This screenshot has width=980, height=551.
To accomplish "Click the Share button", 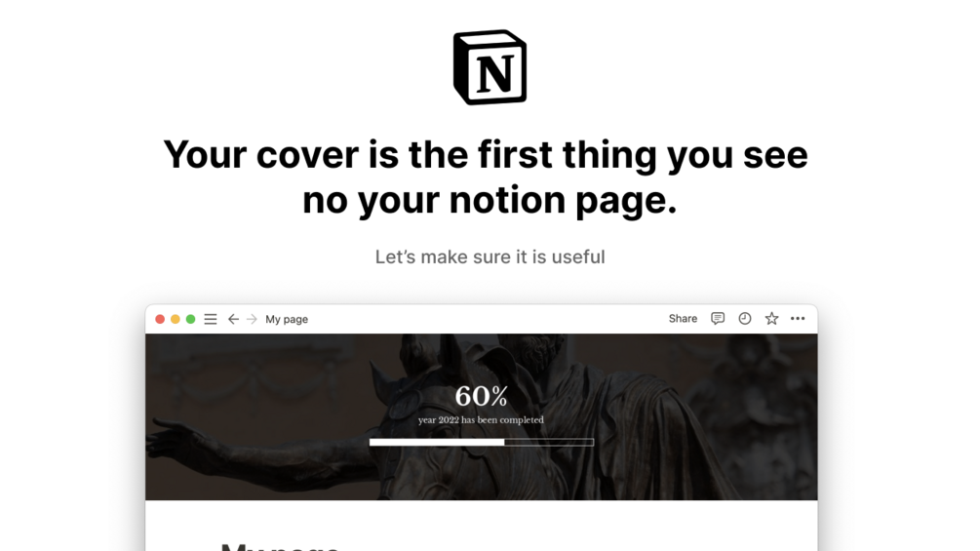I will point(683,319).
